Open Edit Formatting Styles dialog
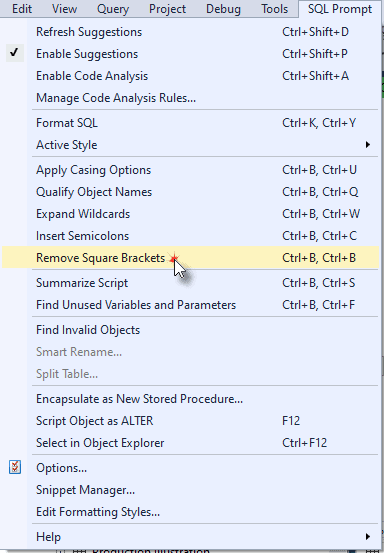This screenshot has width=384, height=553. (x=190, y=512)
